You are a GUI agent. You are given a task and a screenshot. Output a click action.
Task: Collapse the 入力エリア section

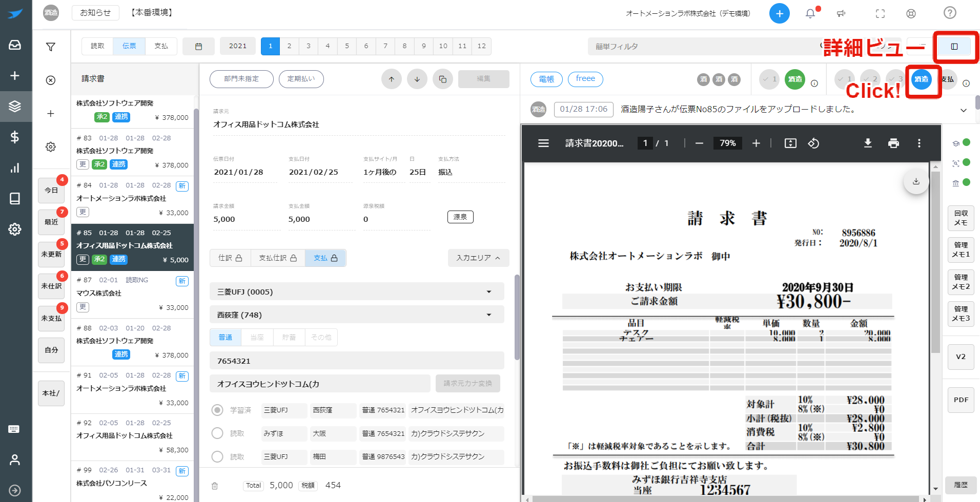pyautogui.click(x=479, y=258)
